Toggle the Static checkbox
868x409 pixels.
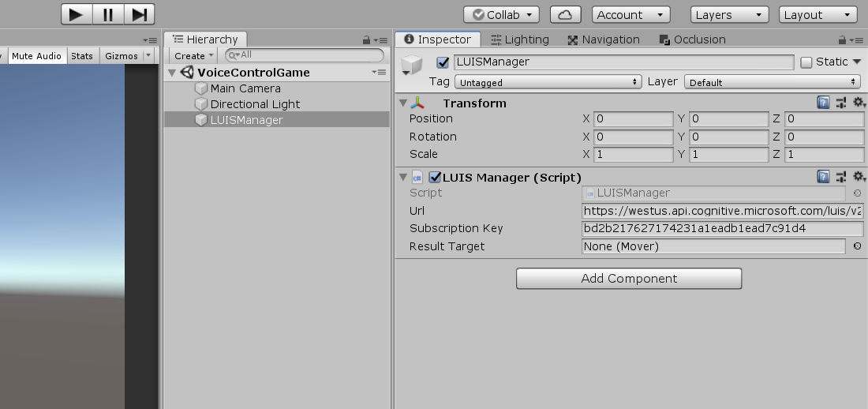tap(806, 62)
